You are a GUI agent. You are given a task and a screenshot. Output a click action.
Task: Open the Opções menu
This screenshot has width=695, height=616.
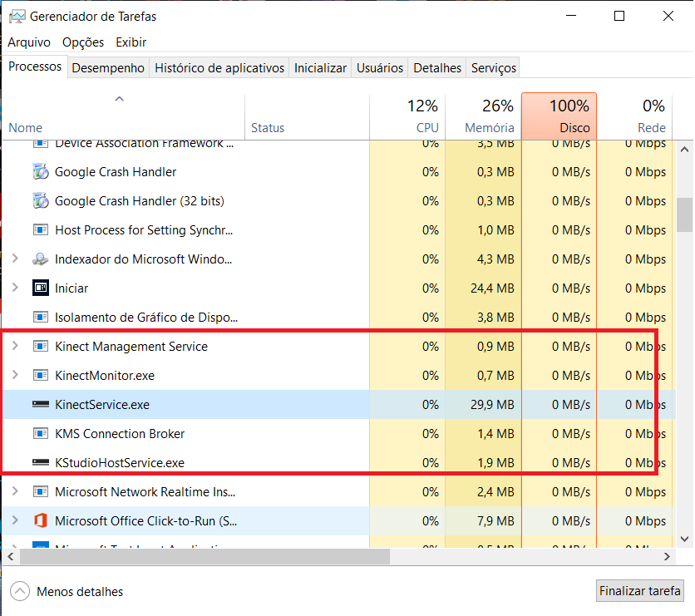coord(83,42)
